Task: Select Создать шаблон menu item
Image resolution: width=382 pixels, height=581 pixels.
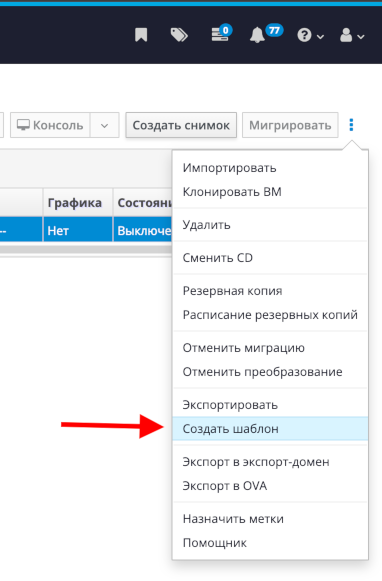Action: pos(270,429)
